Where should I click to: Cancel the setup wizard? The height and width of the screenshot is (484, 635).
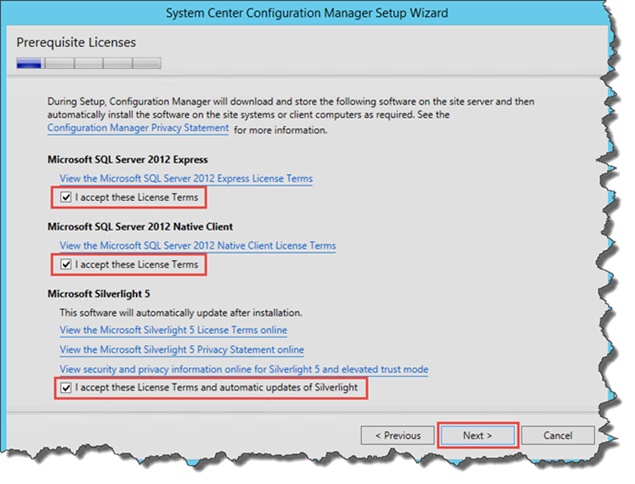[558, 435]
